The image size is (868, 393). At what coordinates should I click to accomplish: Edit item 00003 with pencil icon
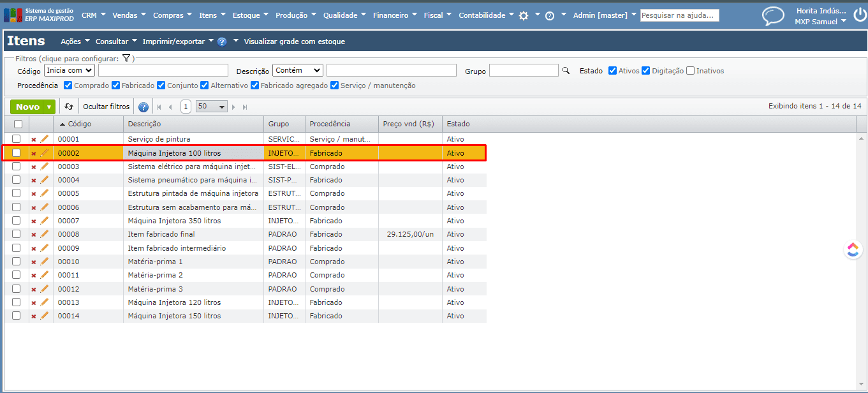coord(45,167)
